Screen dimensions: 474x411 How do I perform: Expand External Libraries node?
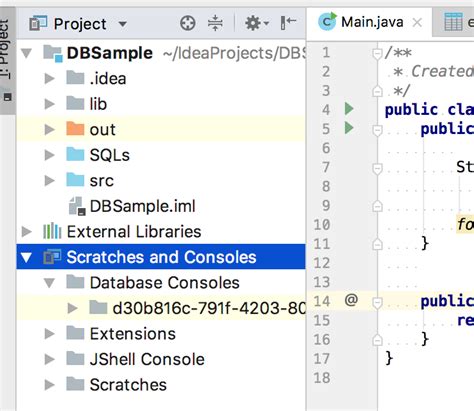click(x=27, y=231)
